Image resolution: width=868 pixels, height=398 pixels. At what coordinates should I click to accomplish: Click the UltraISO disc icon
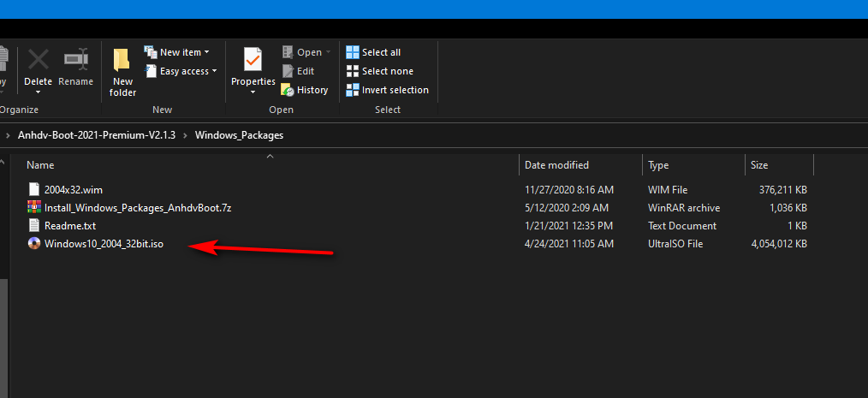pos(34,244)
